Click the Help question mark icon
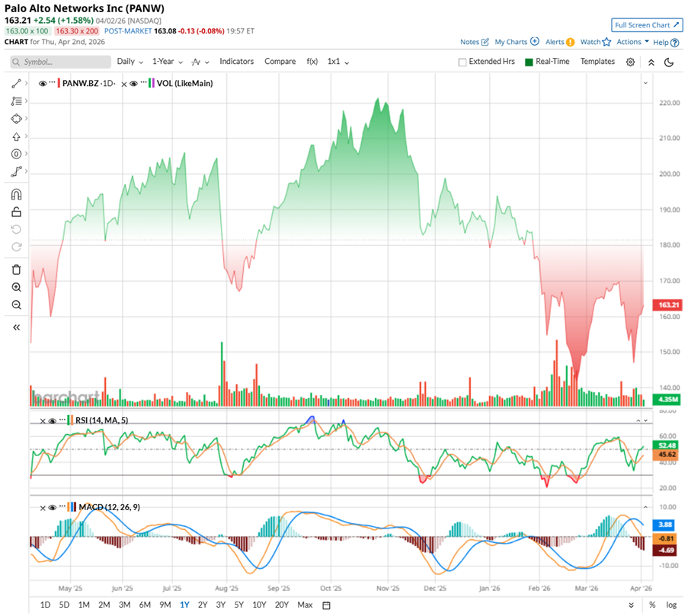688x616 pixels. point(675,43)
